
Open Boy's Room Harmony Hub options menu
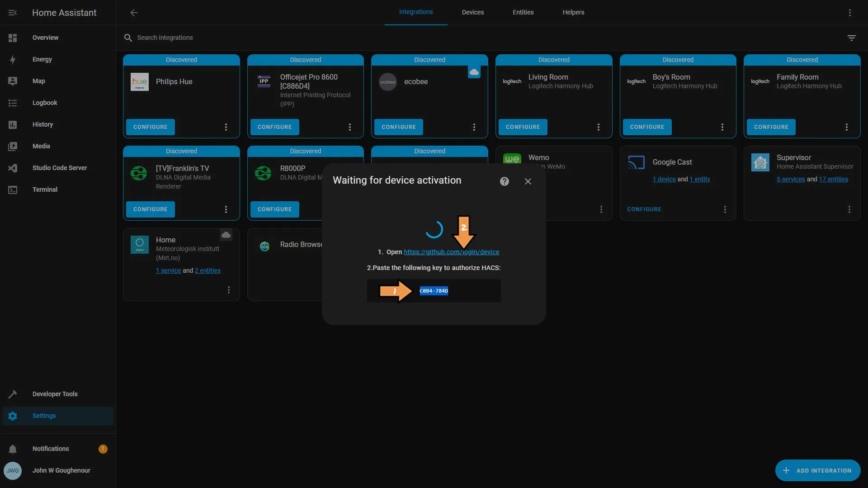tap(722, 127)
